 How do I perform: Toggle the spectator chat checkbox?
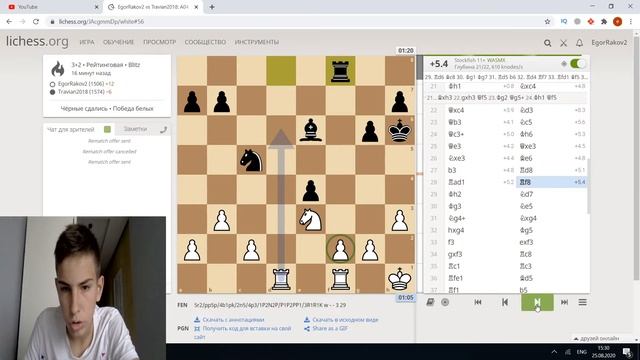107,129
